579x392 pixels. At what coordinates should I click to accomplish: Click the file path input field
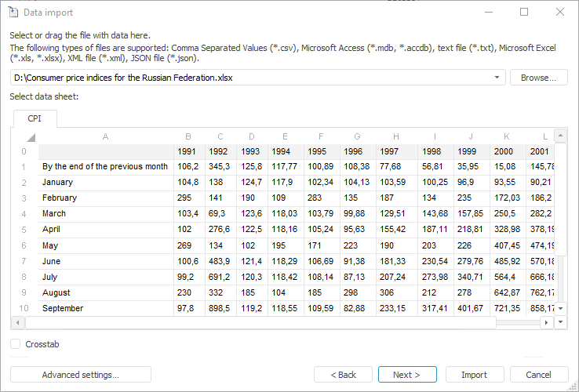click(251, 78)
